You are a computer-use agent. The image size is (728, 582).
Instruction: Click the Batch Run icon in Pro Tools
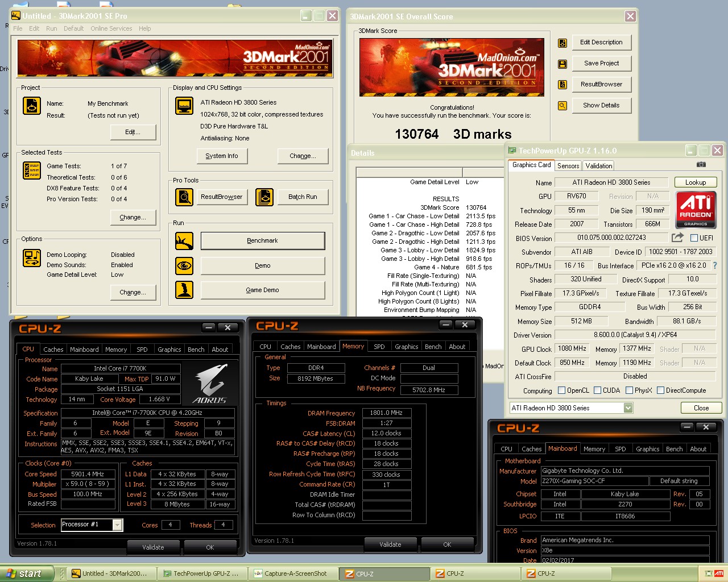coord(264,197)
